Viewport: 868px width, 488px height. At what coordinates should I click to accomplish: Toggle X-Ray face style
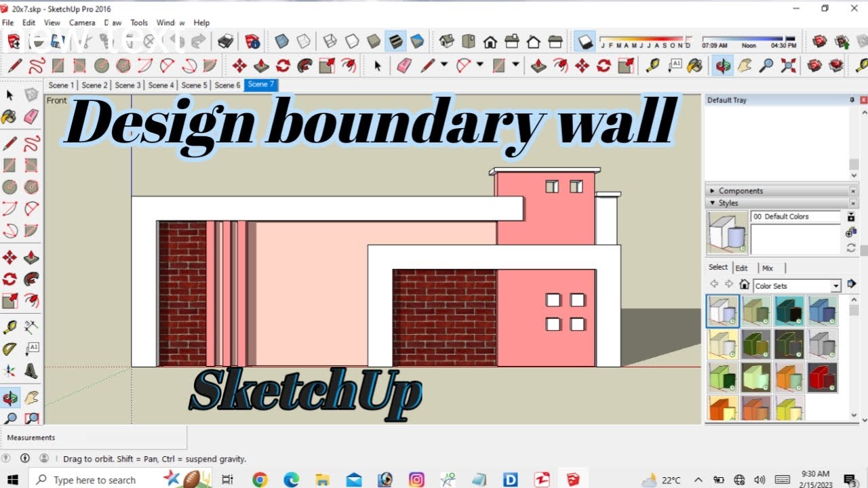[281, 41]
